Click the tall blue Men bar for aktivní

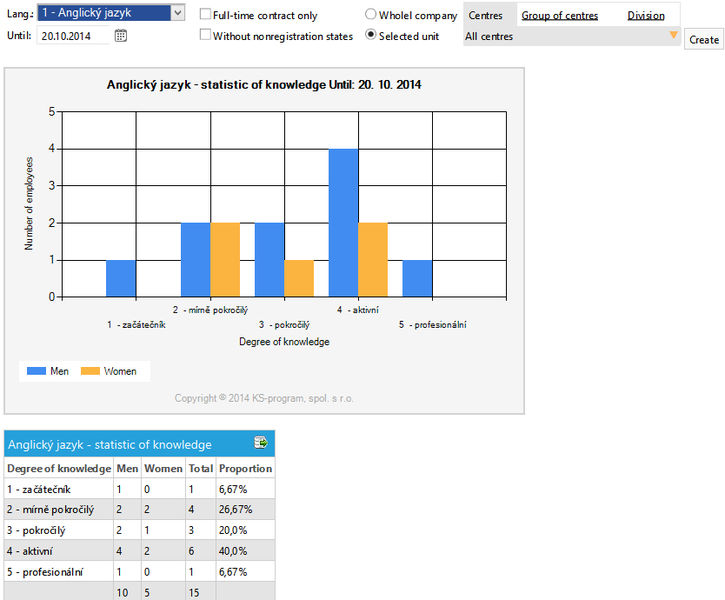click(x=343, y=223)
